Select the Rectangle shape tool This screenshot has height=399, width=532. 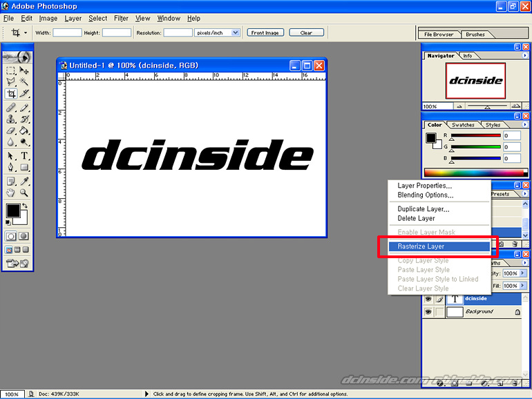pyautogui.click(x=23, y=167)
